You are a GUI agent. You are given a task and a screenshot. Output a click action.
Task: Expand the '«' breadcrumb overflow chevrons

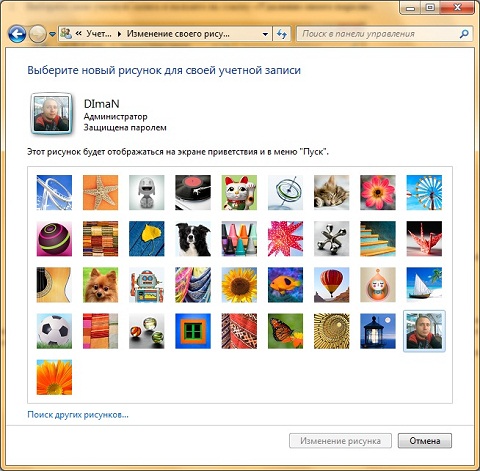point(79,34)
